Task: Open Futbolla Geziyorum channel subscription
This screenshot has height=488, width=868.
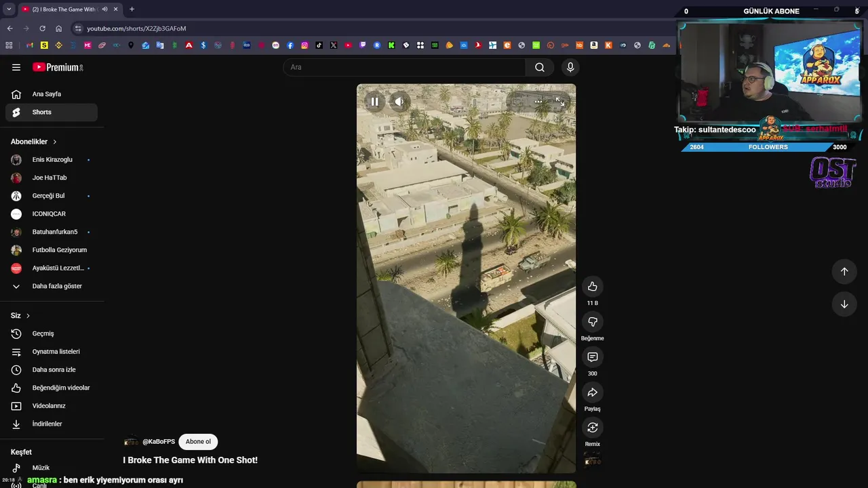Action: click(x=52, y=250)
